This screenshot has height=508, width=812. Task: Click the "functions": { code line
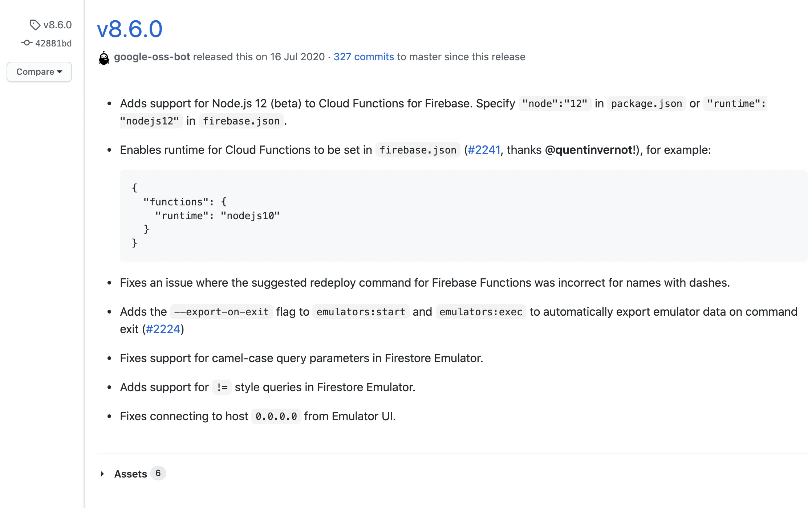point(185,202)
